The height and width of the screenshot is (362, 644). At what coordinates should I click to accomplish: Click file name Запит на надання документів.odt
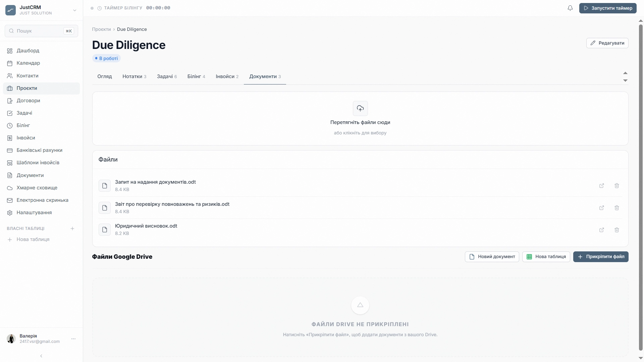pos(155,182)
